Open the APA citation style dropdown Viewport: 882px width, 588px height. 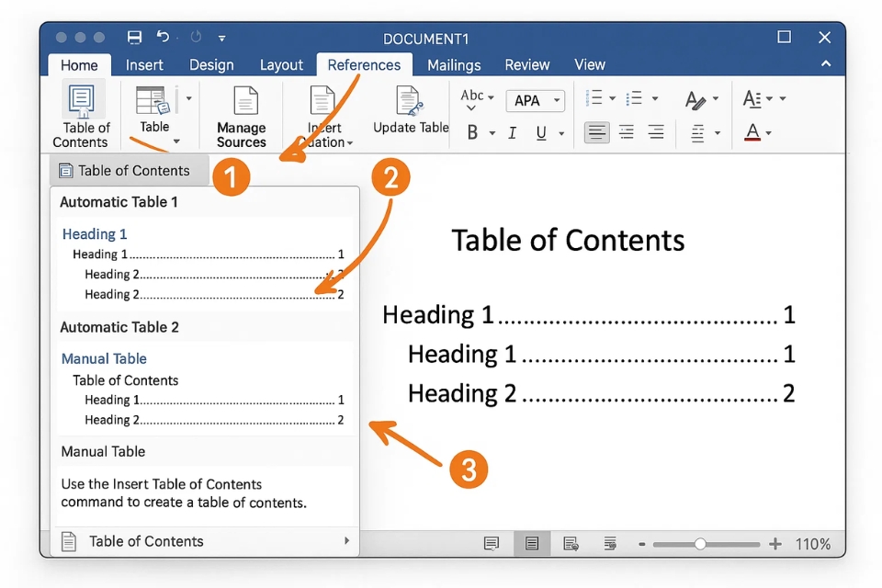[535, 100]
